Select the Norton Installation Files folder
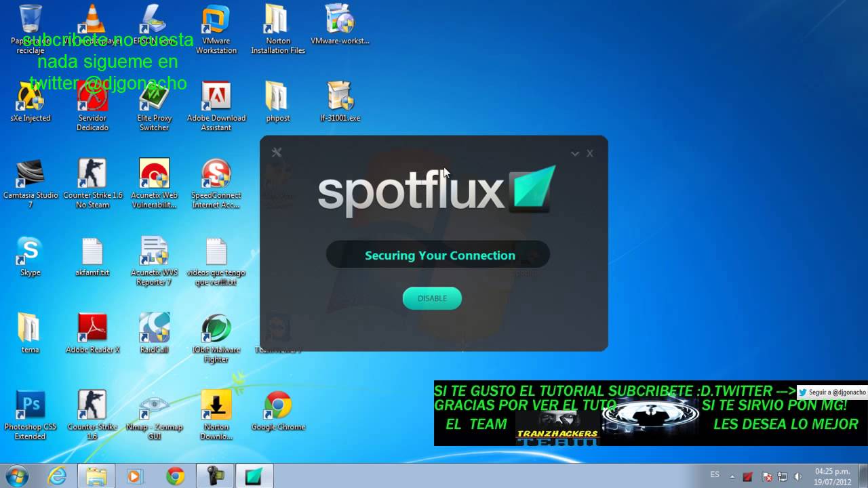 pos(278,29)
